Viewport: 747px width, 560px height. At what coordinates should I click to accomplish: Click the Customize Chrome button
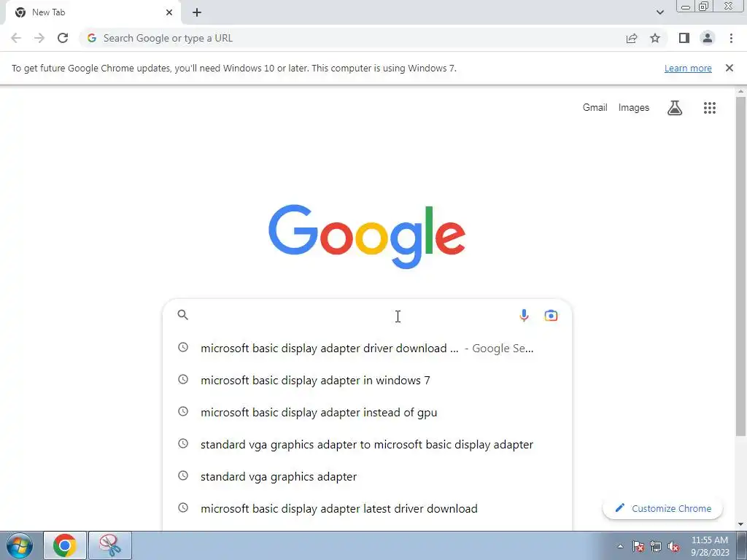662,508
